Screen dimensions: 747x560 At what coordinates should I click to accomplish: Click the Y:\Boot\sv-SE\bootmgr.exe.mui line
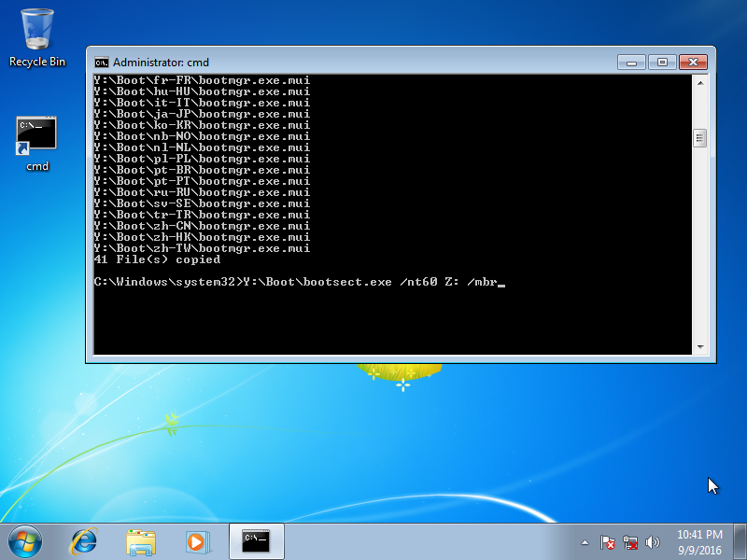[202, 203]
